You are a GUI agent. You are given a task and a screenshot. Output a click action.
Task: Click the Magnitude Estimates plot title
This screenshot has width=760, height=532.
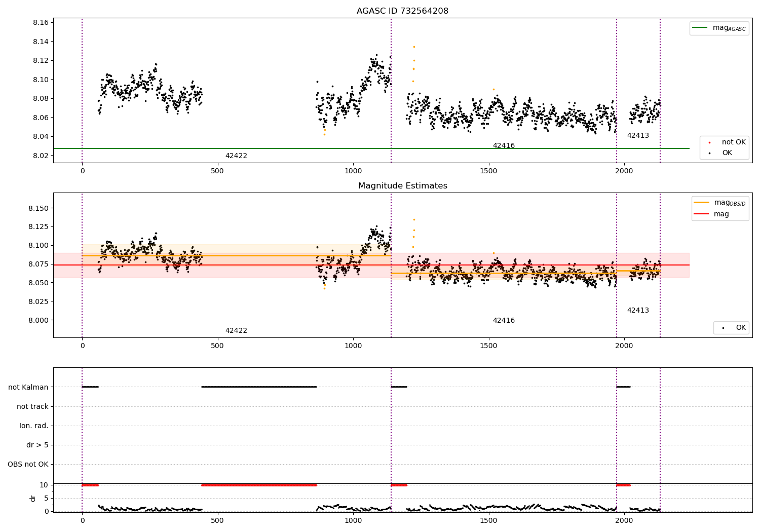tap(402, 186)
